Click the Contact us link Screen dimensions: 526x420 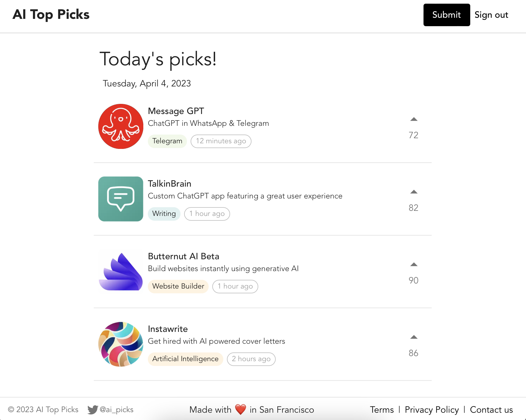(x=491, y=410)
